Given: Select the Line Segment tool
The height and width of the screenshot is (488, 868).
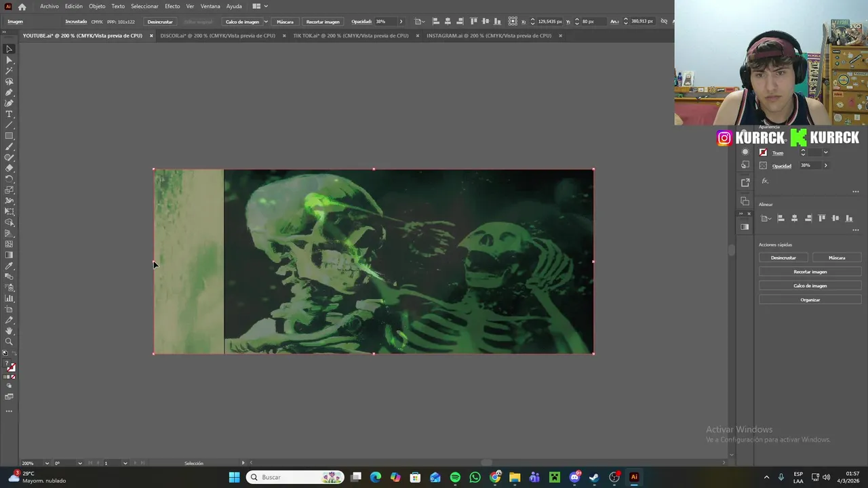Looking at the screenshot, I should (x=9, y=125).
